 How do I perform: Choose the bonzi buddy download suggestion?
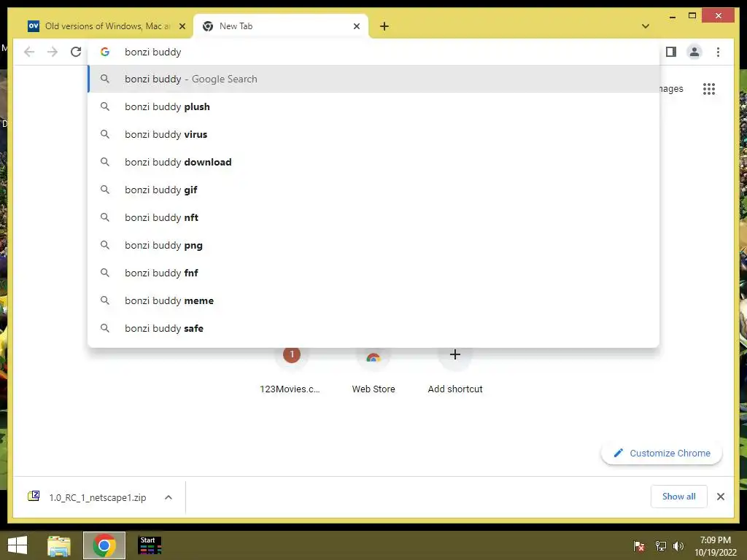point(373,162)
